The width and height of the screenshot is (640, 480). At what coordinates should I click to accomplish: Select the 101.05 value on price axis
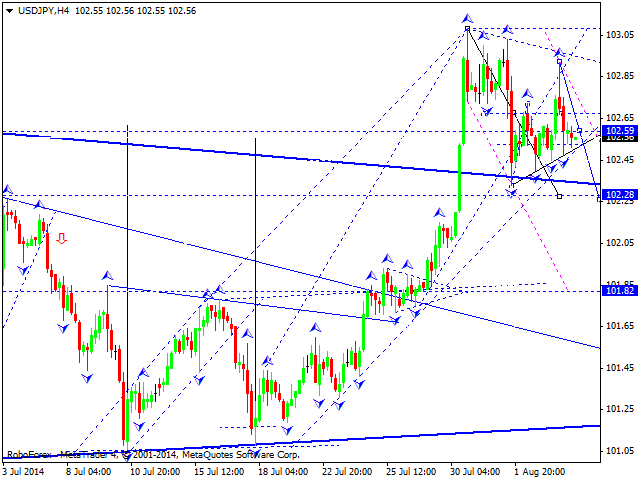tap(621, 450)
